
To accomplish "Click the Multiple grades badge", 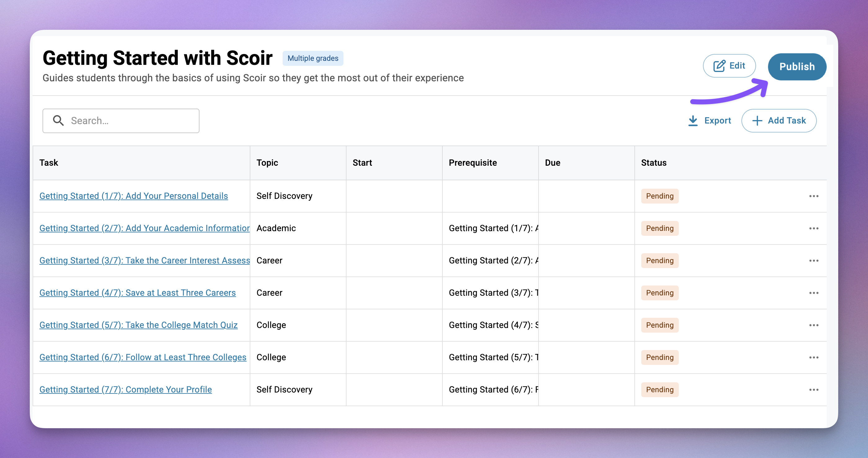I will 312,58.
